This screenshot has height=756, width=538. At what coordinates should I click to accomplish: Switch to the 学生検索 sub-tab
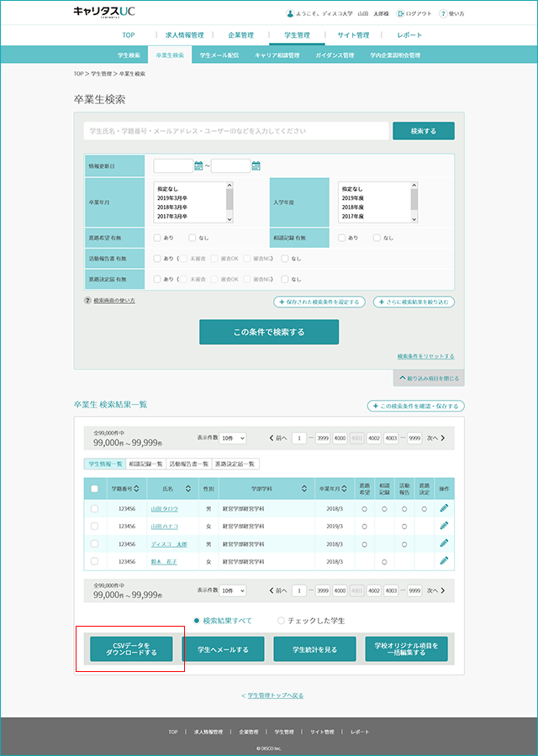tap(129, 55)
